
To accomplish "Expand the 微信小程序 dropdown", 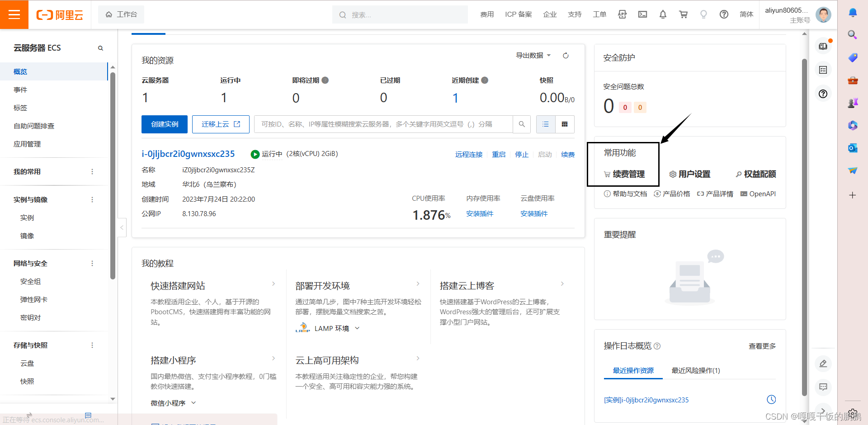I will click(173, 403).
